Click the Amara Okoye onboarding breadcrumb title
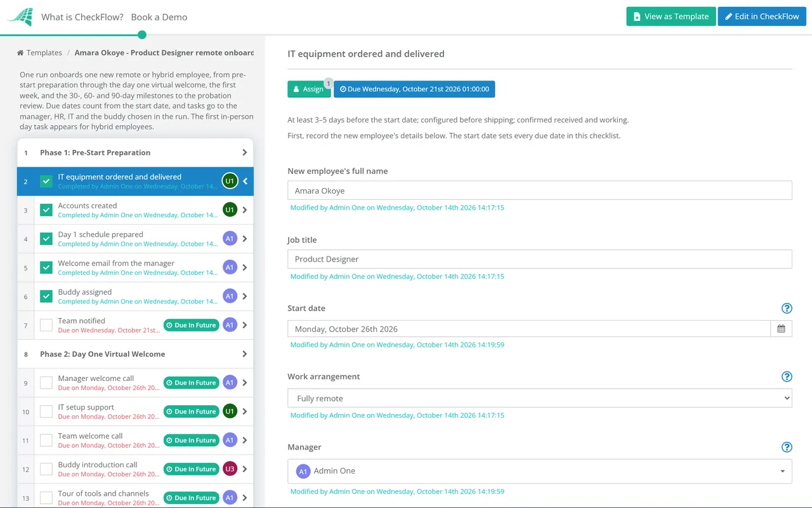 click(x=164, y=53)
